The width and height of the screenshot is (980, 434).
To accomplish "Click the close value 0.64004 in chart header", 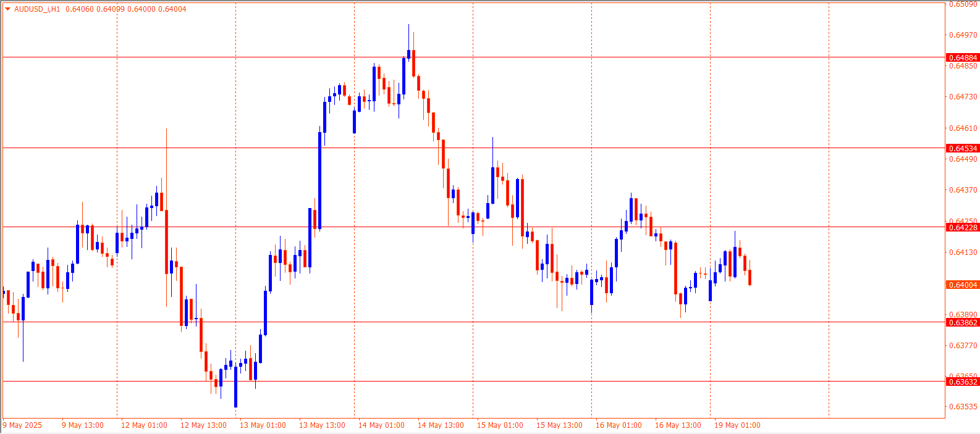I will pyautogui.click(x=172, y=9).
